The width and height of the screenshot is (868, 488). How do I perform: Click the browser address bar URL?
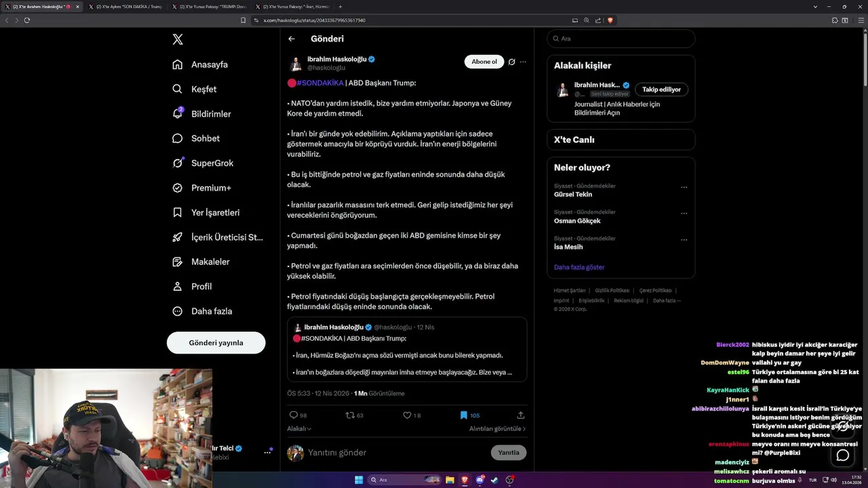pos(315,20)
